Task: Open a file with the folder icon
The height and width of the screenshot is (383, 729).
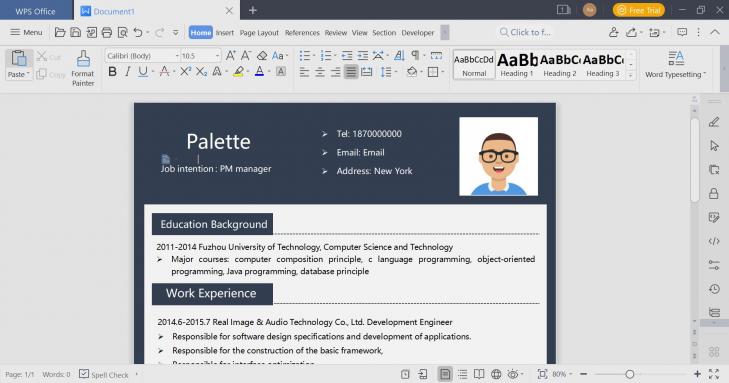Action: [60, 33]
